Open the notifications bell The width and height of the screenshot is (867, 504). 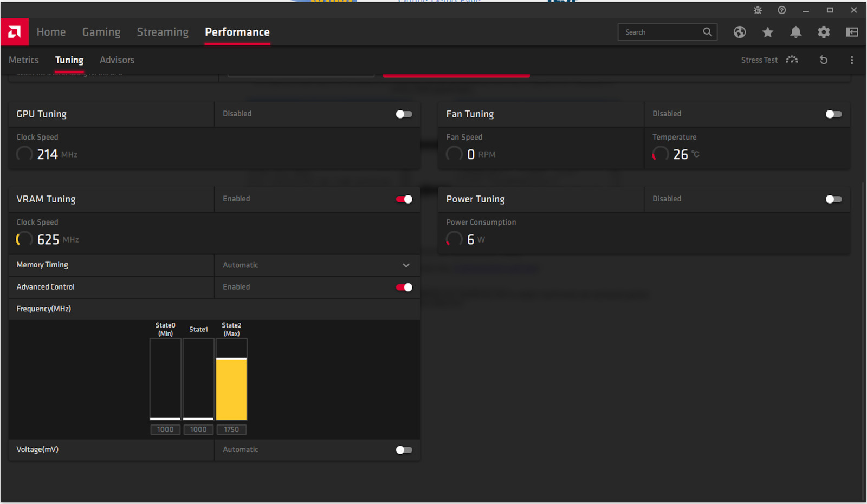pos(795,32)
